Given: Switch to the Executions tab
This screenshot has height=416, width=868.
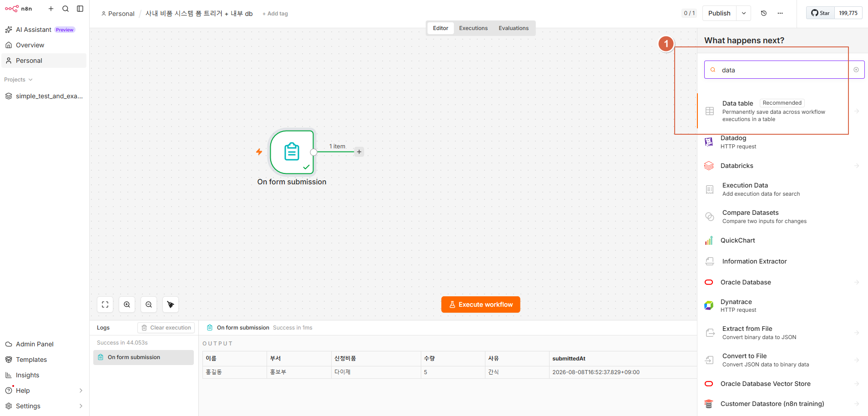Looking at the screenshot, I should (473, 28).
